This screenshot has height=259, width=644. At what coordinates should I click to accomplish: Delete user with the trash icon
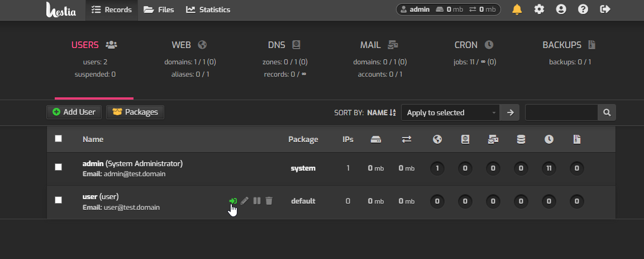(x=269, y=201)
